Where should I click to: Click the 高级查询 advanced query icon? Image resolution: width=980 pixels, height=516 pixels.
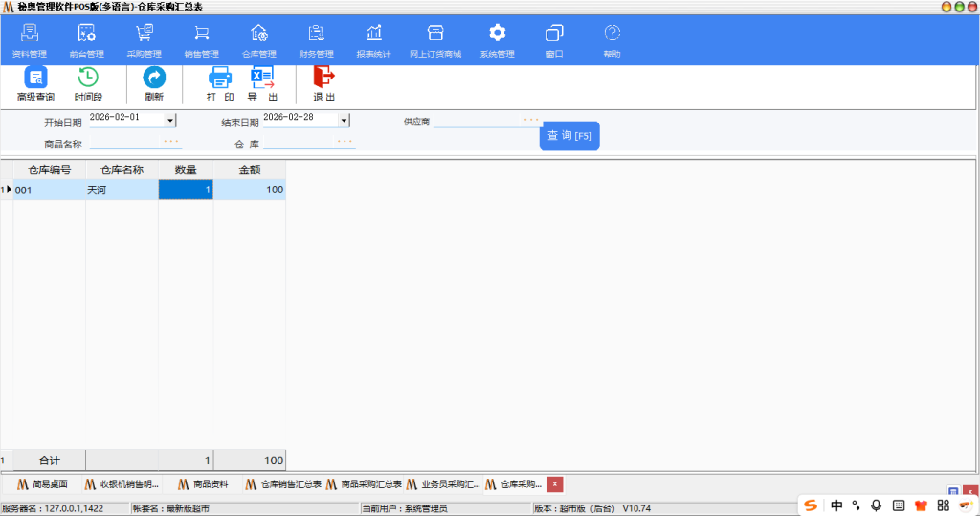pyautogui.click(x=35, y=79)
